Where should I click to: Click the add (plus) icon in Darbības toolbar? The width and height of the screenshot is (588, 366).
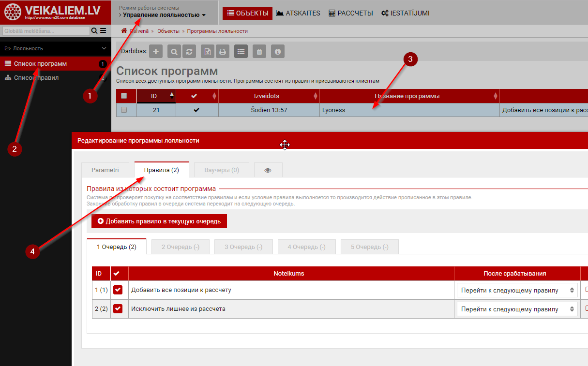click(155, 51)
